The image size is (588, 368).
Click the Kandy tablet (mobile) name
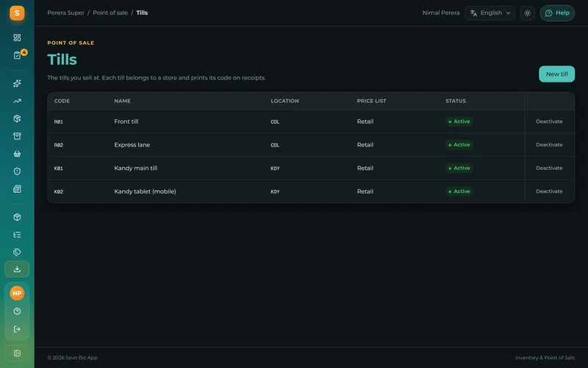[x=145, y=191]
